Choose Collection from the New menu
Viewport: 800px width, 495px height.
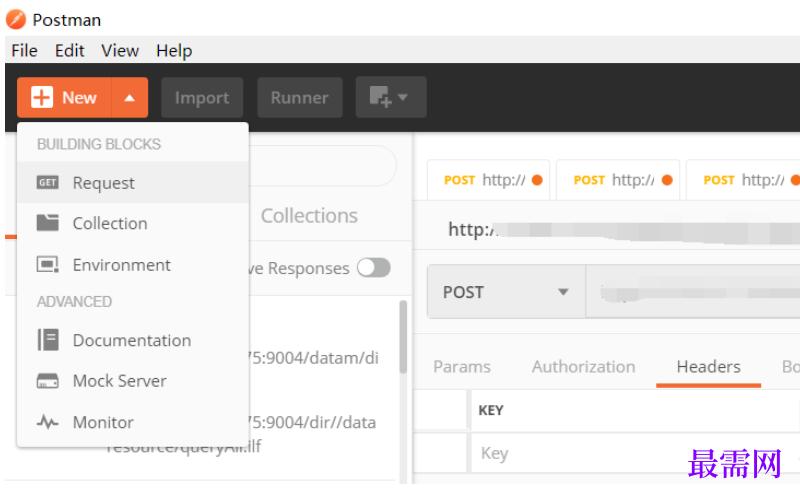(x=133, y=223)
